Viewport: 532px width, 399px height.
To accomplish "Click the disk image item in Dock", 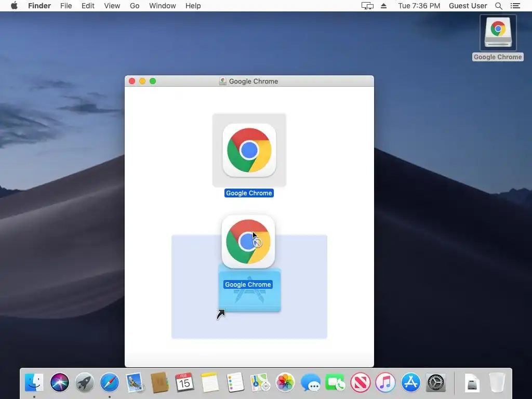I will (472, 382).
